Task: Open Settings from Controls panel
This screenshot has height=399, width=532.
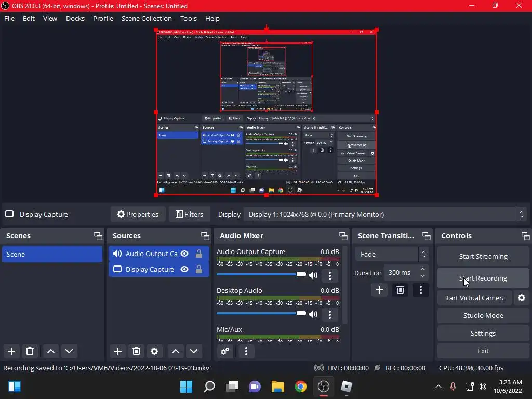Action: click(x=483, y=333)
